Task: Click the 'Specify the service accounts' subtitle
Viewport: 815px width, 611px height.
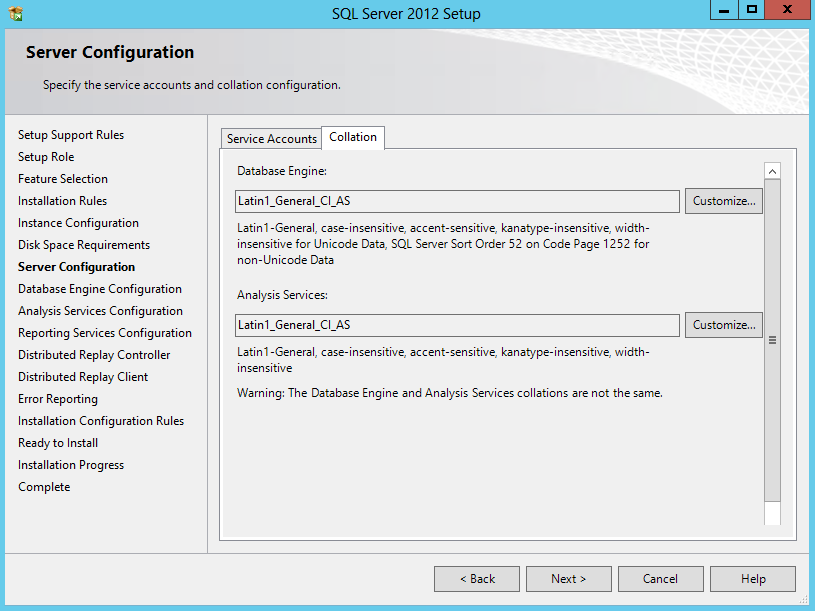Action: [192, 85]
